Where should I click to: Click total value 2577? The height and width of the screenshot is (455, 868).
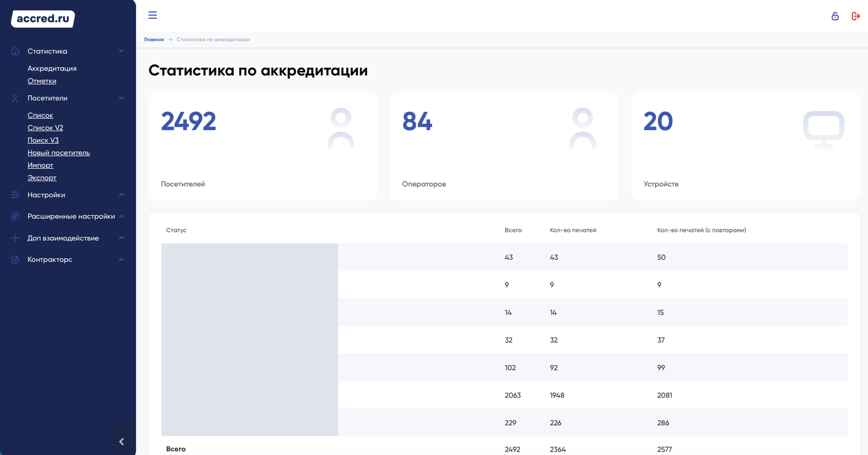(x=665, y=450)
